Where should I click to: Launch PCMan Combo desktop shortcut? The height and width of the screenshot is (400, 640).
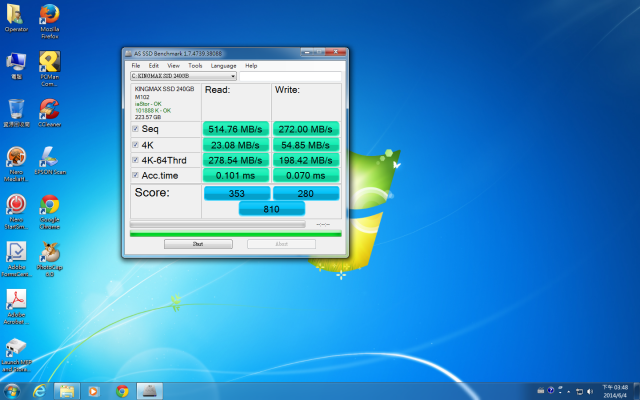[x=49, y=69]
